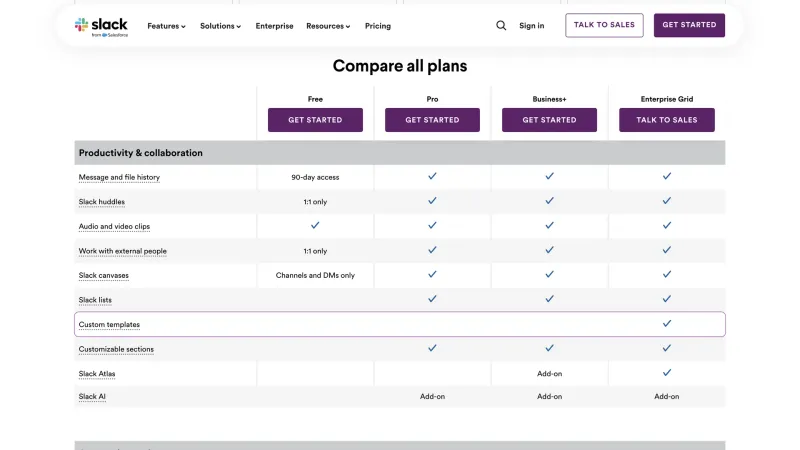The width and height of the screenshot is (800, 450).
Task: Click the Business+ checkmark for Slack lists
Action: point(549,298)
